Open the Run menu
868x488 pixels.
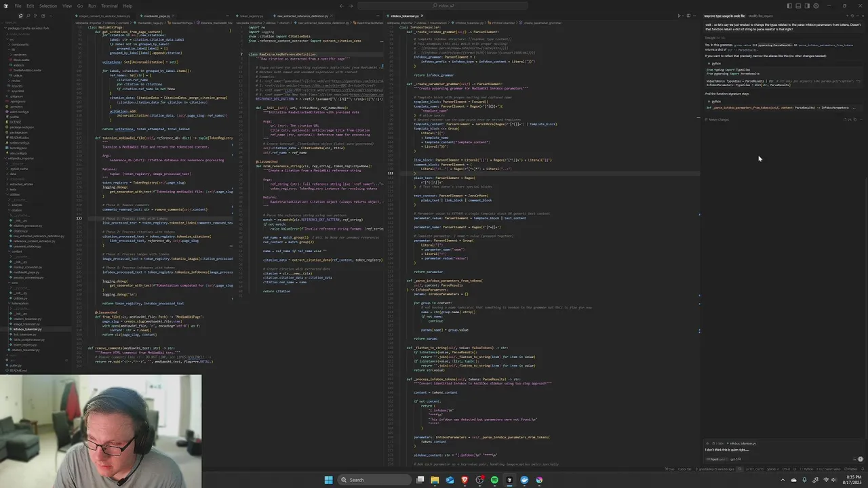(x=92, y=6)
